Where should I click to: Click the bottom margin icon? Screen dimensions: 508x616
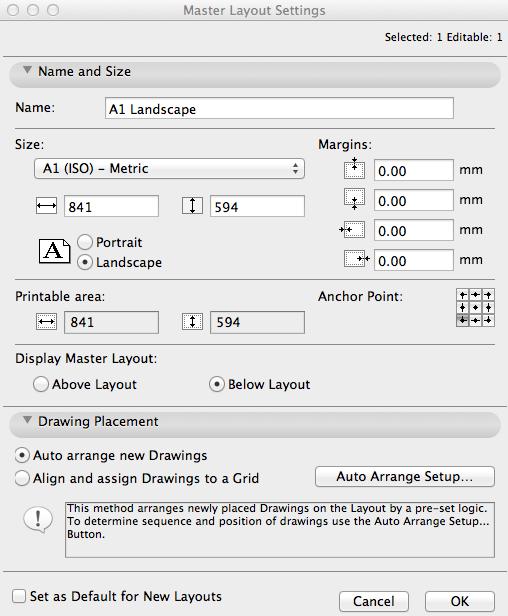click(x=354, y=199)
